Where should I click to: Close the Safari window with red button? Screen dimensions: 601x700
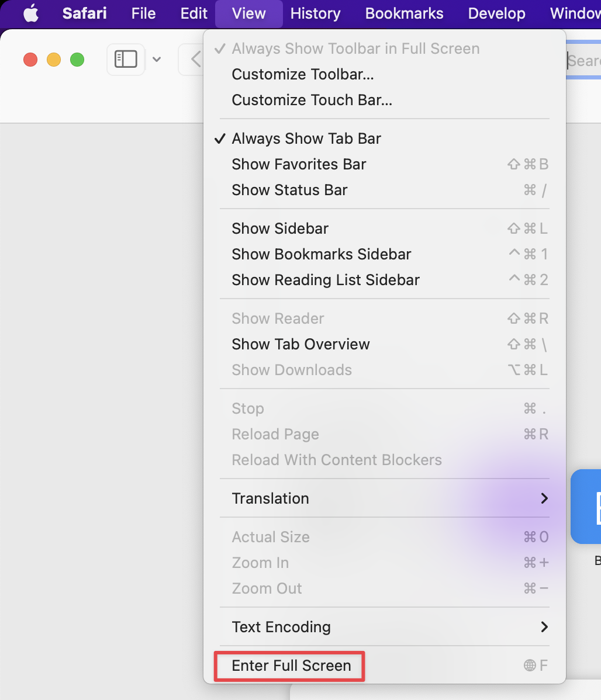pyautogui.click(x=30, y=60)
